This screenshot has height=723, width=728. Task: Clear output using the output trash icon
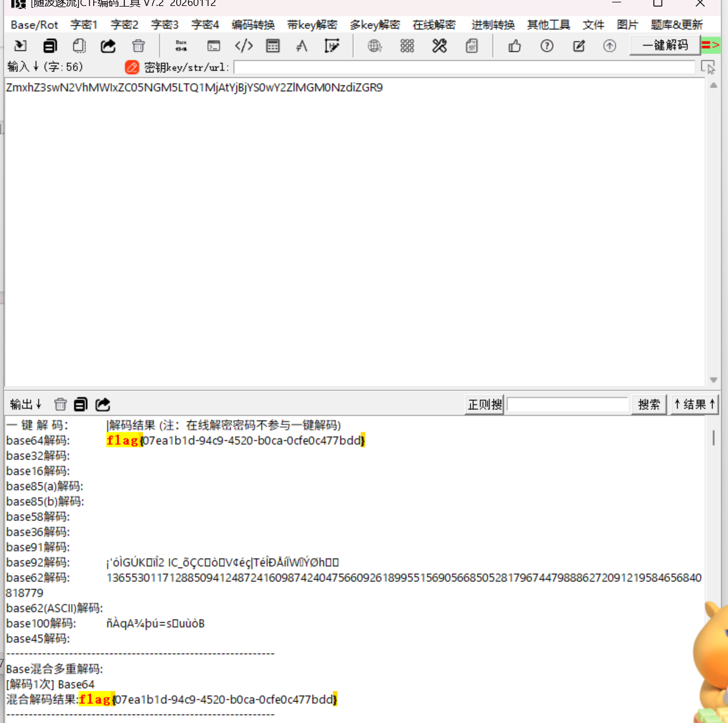pyautogui.click(x=60, y=405)
